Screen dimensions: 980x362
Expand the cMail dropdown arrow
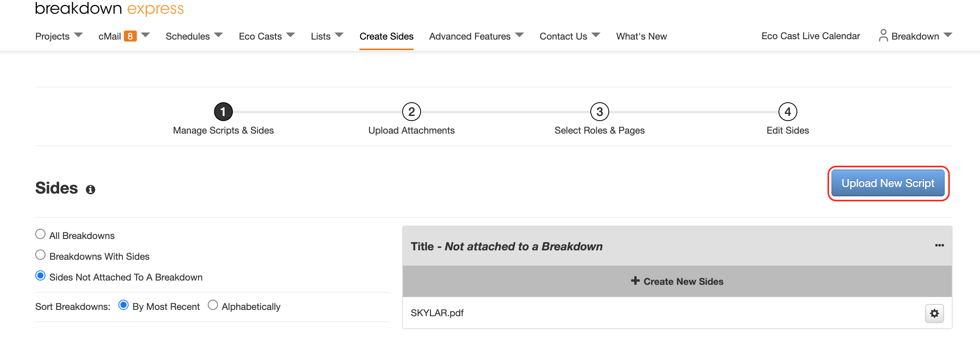(x=145, y=35)
